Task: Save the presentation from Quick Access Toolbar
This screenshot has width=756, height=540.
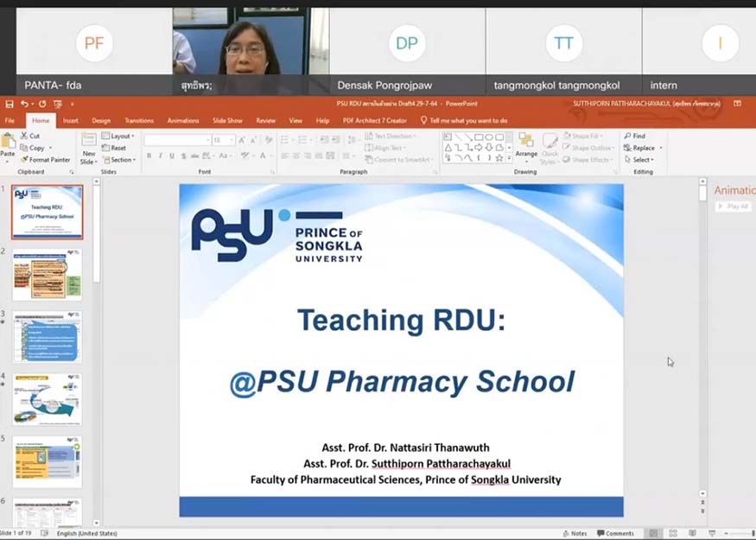Action: coord(10,104)
